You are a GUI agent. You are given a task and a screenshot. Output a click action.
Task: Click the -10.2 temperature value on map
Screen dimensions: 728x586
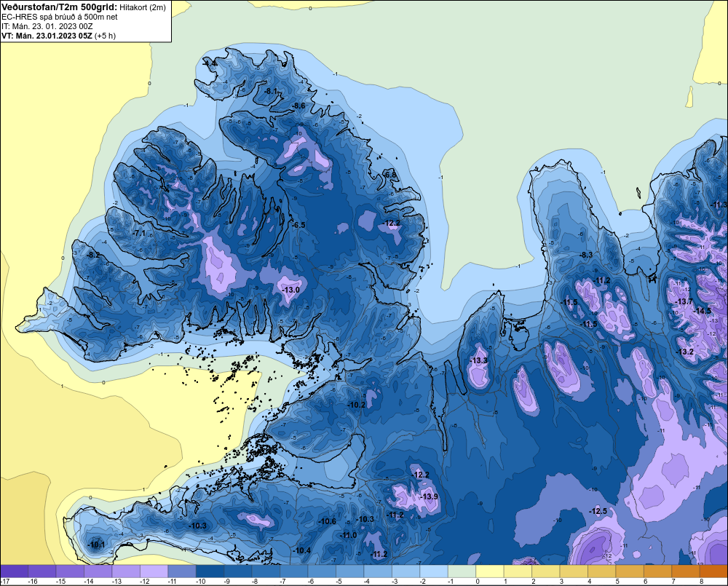tap(357, 405)
